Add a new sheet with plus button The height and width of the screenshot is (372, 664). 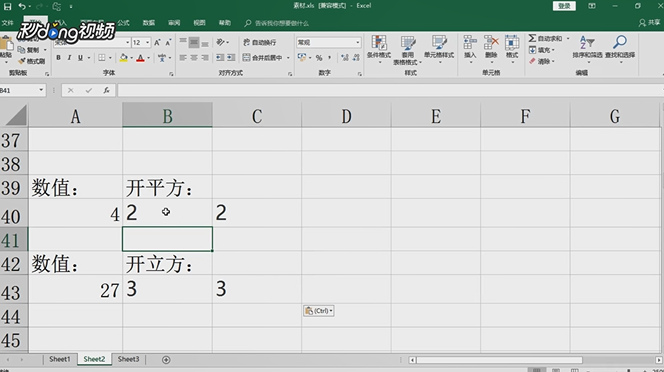click(166, 360)
